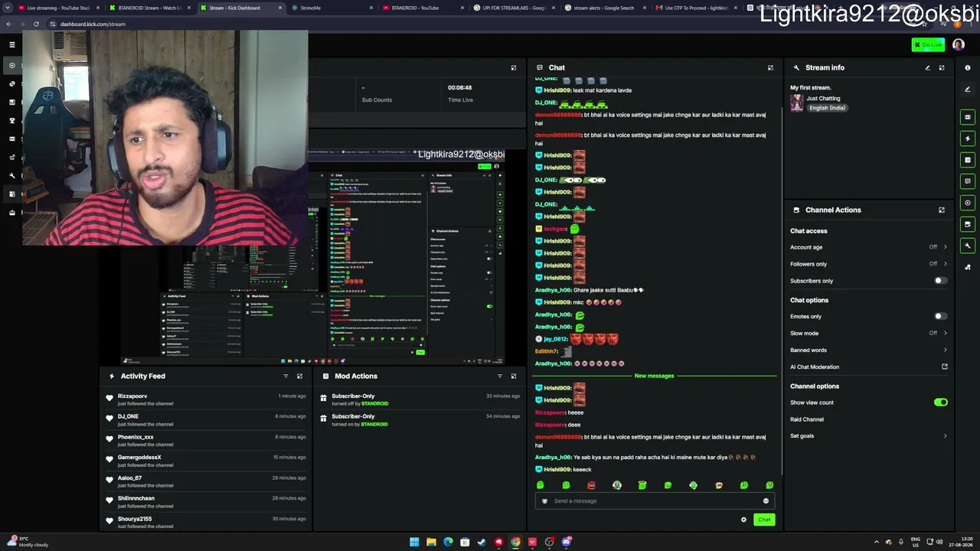Filter the Mod Actions list
Viewport: 980px width, 551px height.
point(499,377)
